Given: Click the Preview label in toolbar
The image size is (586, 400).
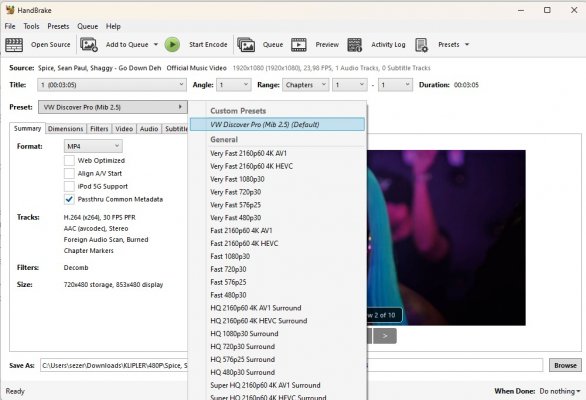Looking at the screenshot, I should coord(327,44).
